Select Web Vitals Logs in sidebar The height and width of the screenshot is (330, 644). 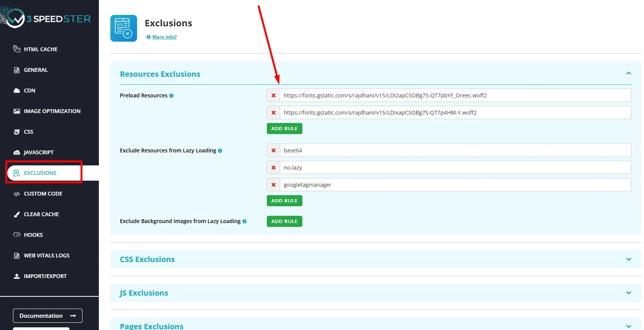(47, 256)
